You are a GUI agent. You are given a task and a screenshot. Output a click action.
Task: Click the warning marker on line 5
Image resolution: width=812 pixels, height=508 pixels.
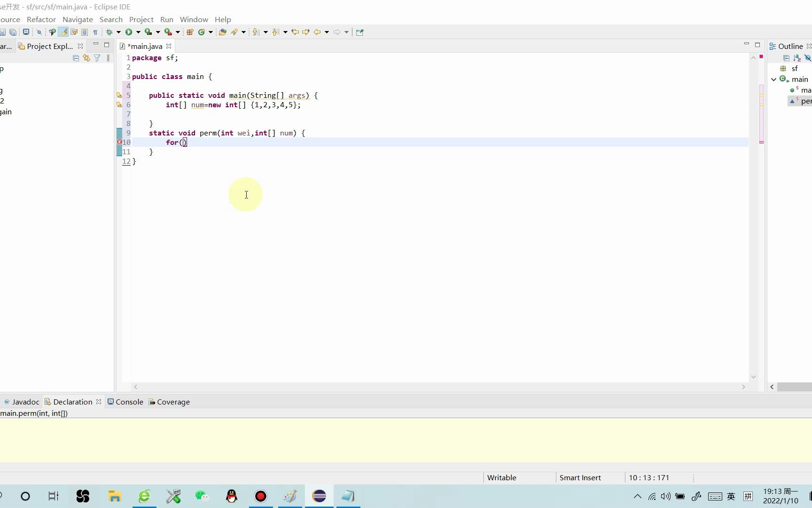pos(119,95)
